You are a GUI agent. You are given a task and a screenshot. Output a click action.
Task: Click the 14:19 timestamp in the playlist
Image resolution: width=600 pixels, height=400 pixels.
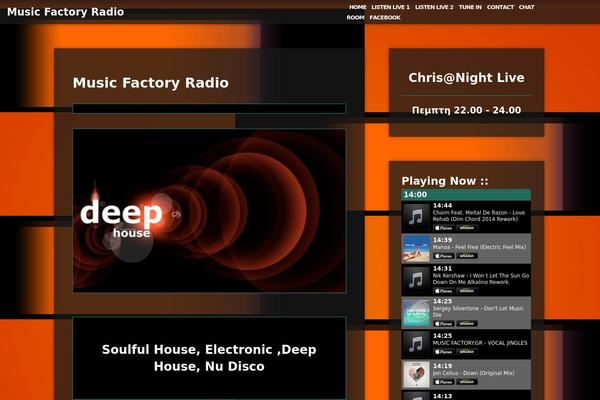pyautogui.click(x=442, y=366)
